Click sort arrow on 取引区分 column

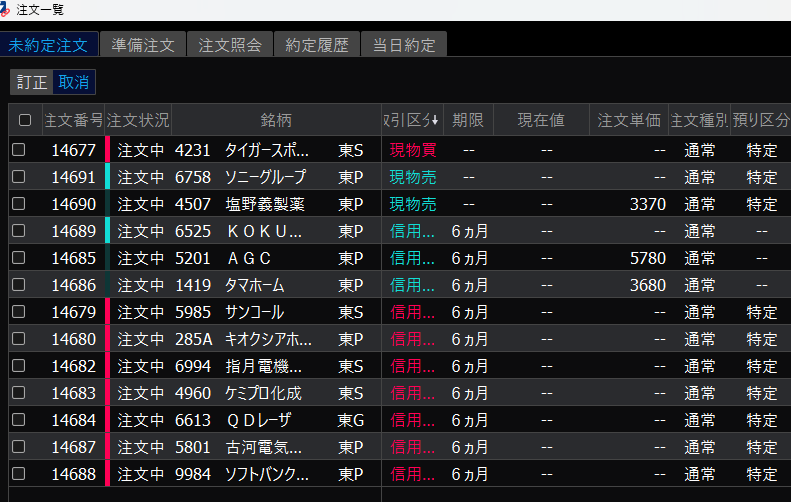434,120
